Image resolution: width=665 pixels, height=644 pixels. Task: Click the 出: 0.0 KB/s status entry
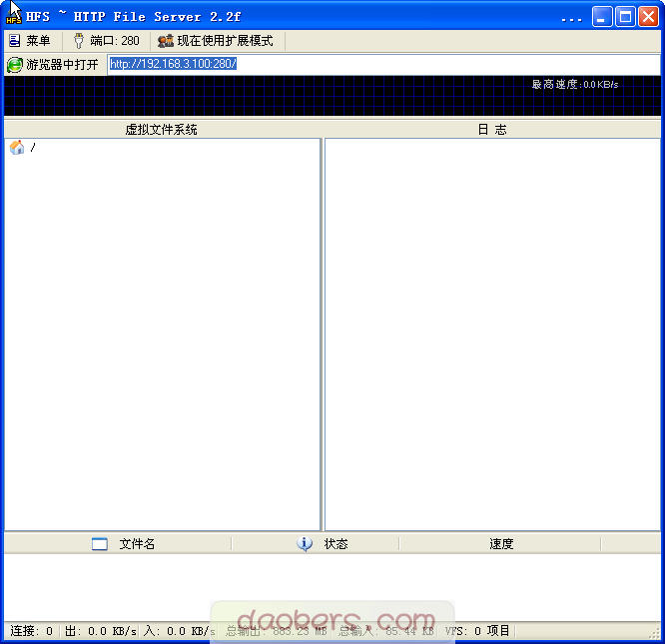pyautogui.click(x=101, y=631)
